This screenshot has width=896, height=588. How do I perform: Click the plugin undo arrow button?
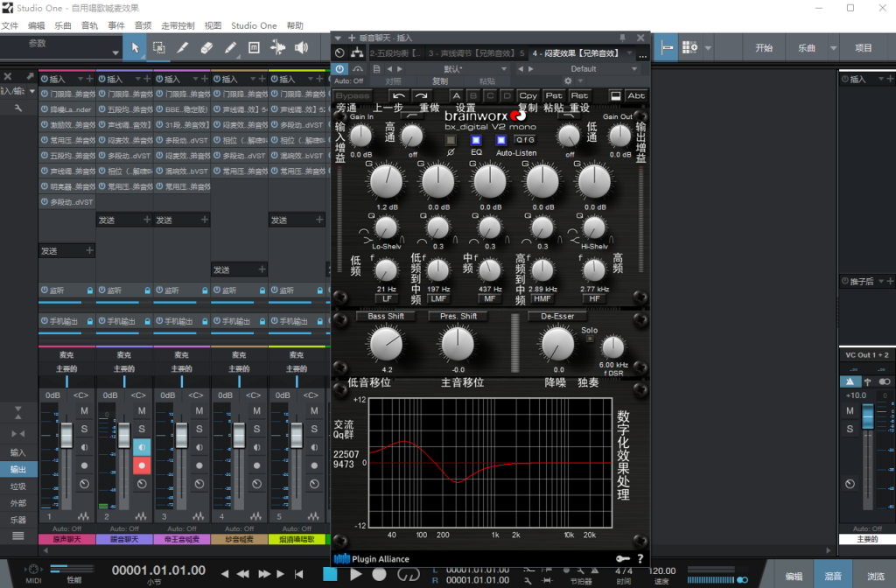399,96
